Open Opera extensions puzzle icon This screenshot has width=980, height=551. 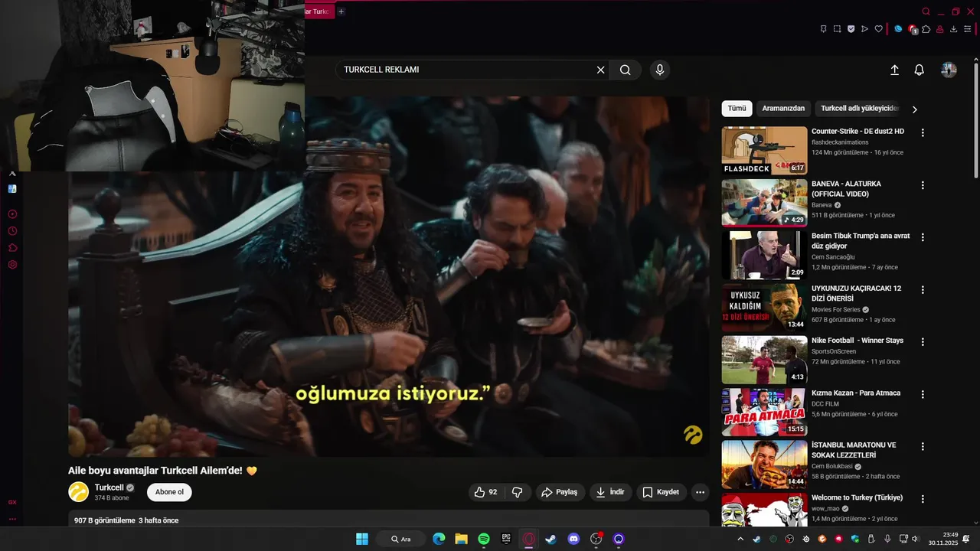(926, 29)
